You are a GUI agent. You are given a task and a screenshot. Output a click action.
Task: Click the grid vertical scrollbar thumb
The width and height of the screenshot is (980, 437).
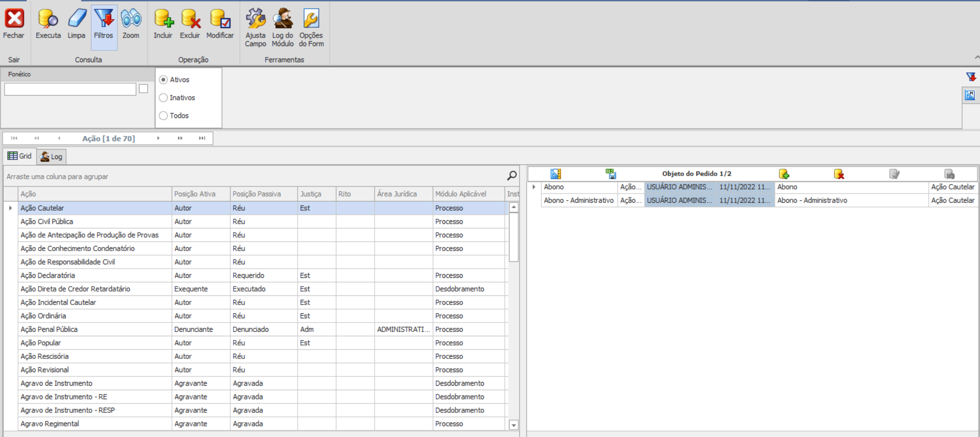tap(514, 237)
